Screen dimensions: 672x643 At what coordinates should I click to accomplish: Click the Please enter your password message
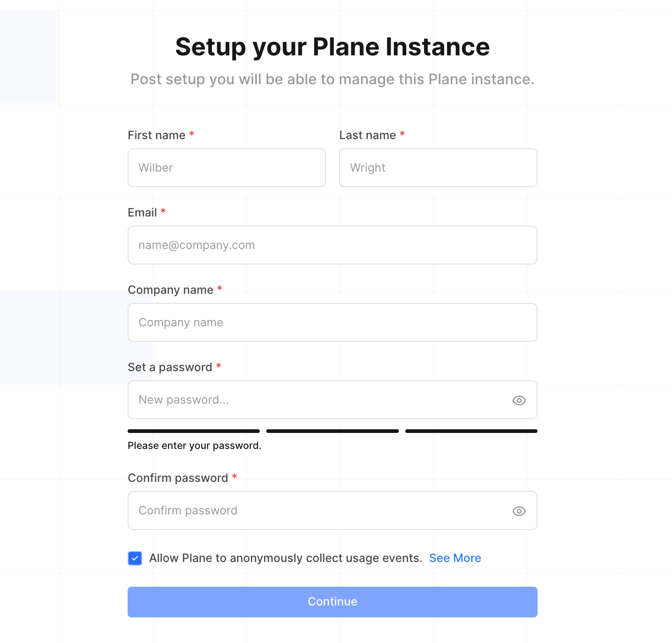pyautogui.click(x=194, y=445)
